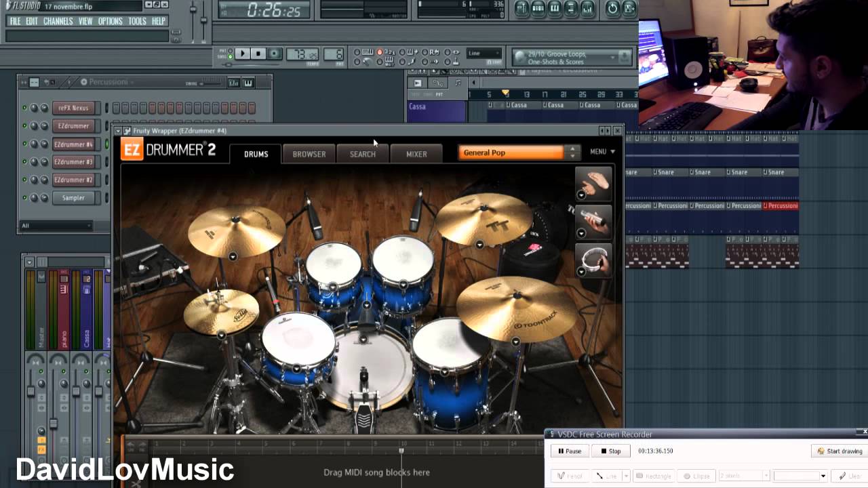Select the reFX Nexus channel
This screenshot has width=868, height=488.
[73, 108]
